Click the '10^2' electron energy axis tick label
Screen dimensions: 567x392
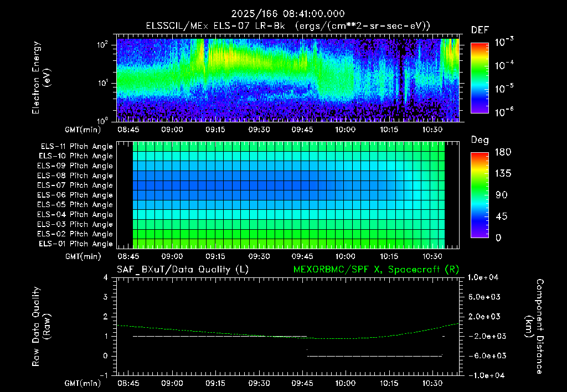tap(102, 45)
